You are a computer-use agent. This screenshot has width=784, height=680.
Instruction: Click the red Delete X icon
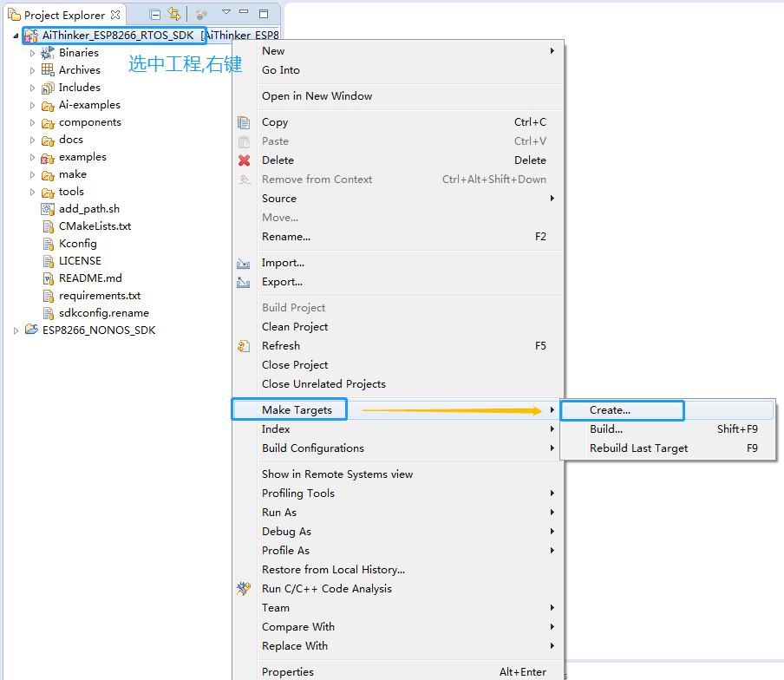244,160
